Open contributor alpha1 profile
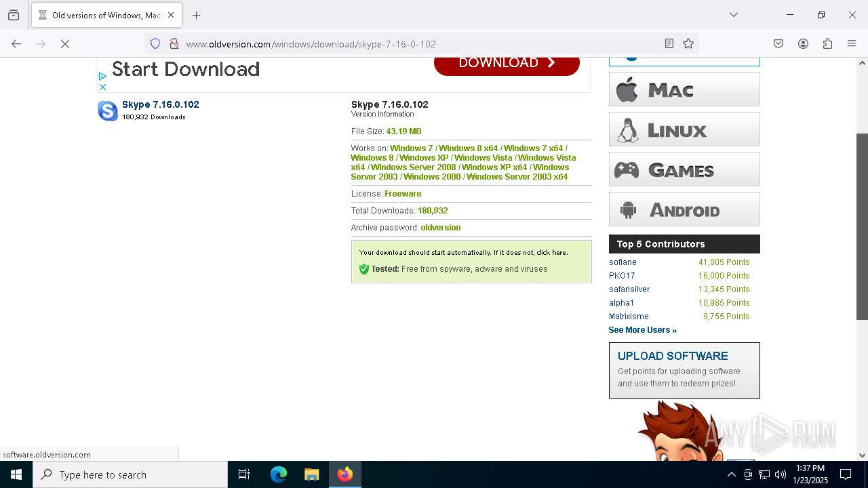Viewport: 868px width, 488px height. (x=621, y=303)
